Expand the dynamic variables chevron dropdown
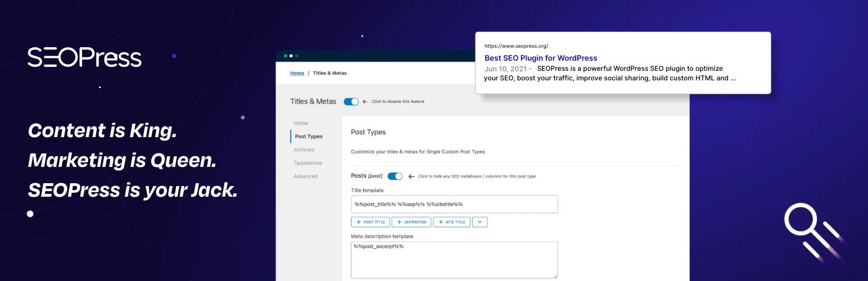Viewport: 868px width, 281px height. click(x=480, y=222)
